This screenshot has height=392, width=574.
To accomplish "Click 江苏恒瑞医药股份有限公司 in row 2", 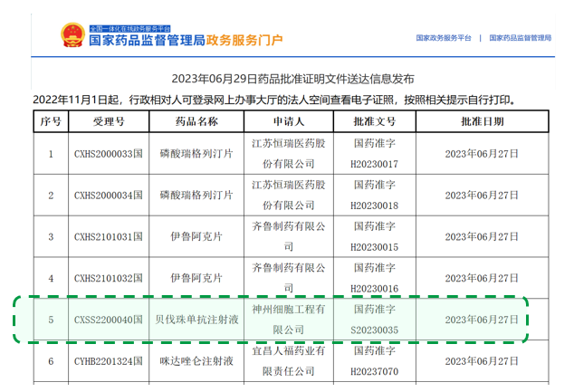I will [x=289, y=196].
